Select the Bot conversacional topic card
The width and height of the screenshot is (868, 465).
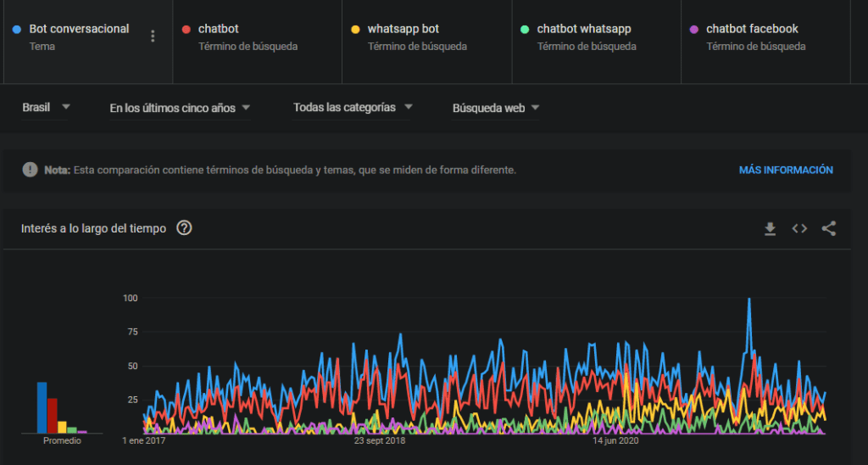pos(88,42)
